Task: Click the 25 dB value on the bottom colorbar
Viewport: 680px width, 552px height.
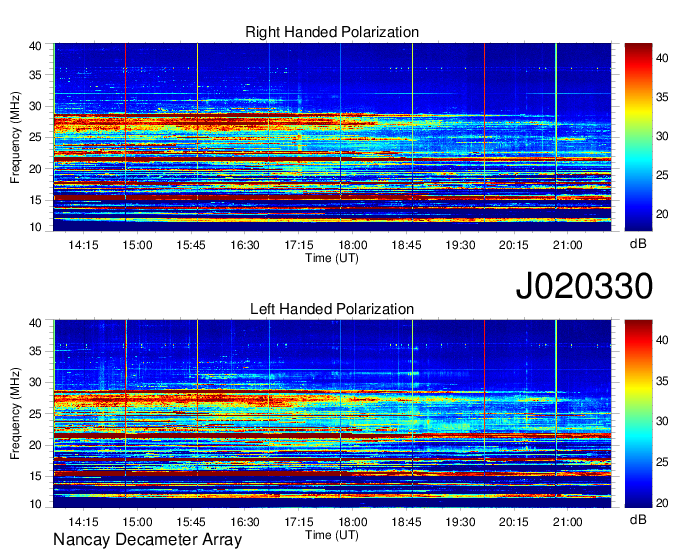Action: pos(662,462)
